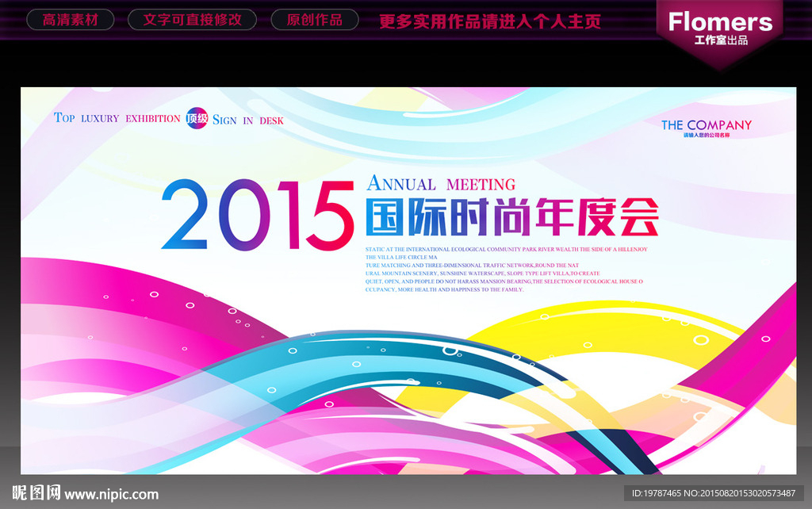Click the 更多实用作品请进入个人主页 text
812x509 pixels.
pyautogui.click(x=490, y=21)
